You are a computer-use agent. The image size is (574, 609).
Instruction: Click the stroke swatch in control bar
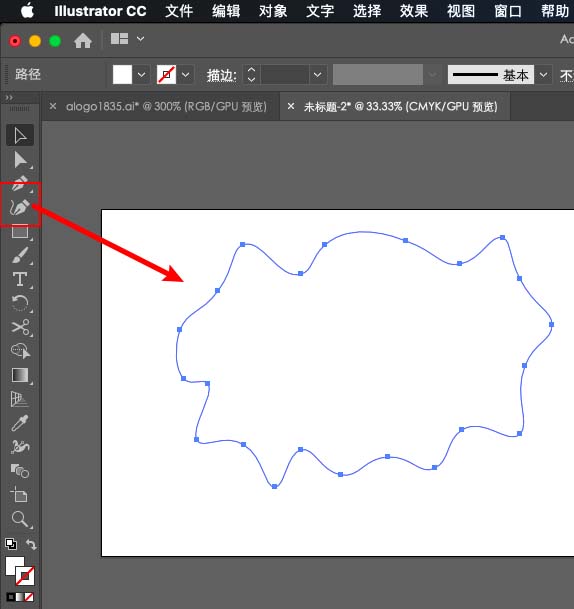click(x=166, y=75)
